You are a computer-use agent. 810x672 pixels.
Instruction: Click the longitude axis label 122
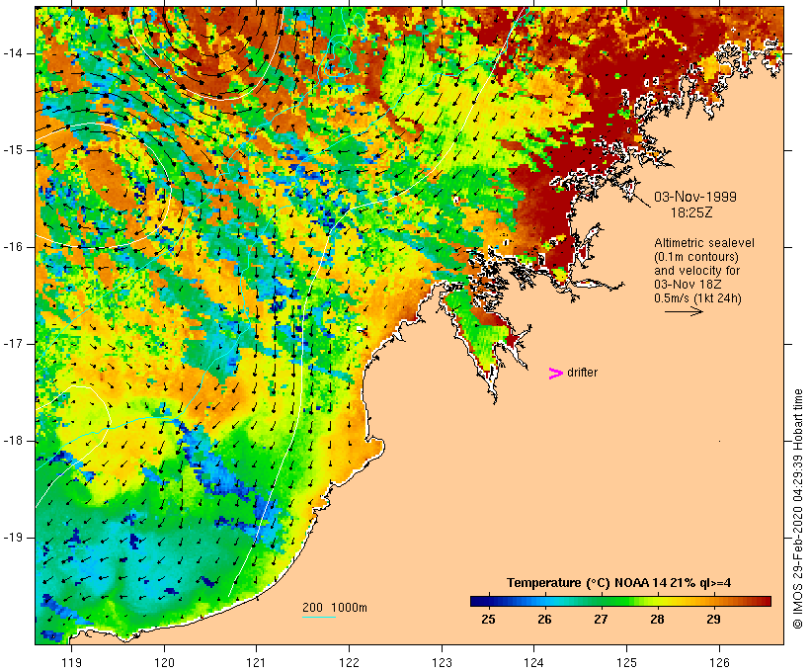pos(350,662)
